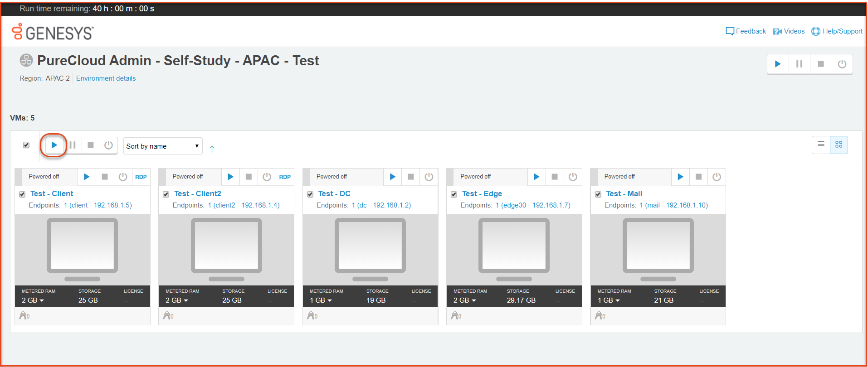Open Help/Support from the header
Viewport: 868px width, 367px height.
pos(837,31)
